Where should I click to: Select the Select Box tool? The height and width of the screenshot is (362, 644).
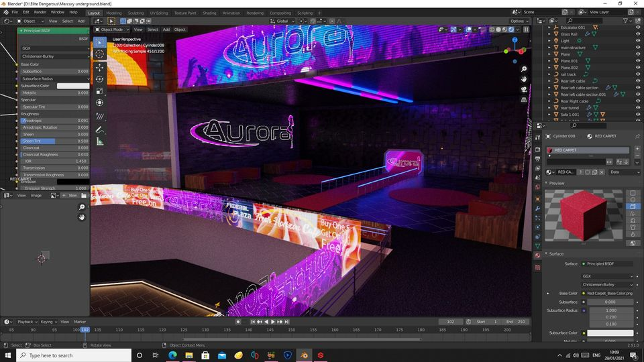tap(99, 42)
